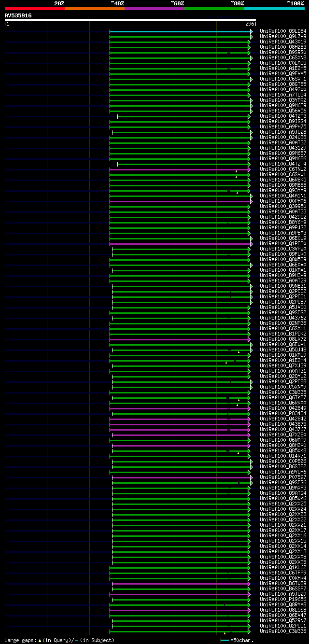
Task: Select hit label UniRef100_Q850K8
Action: [x=283, y=451]
